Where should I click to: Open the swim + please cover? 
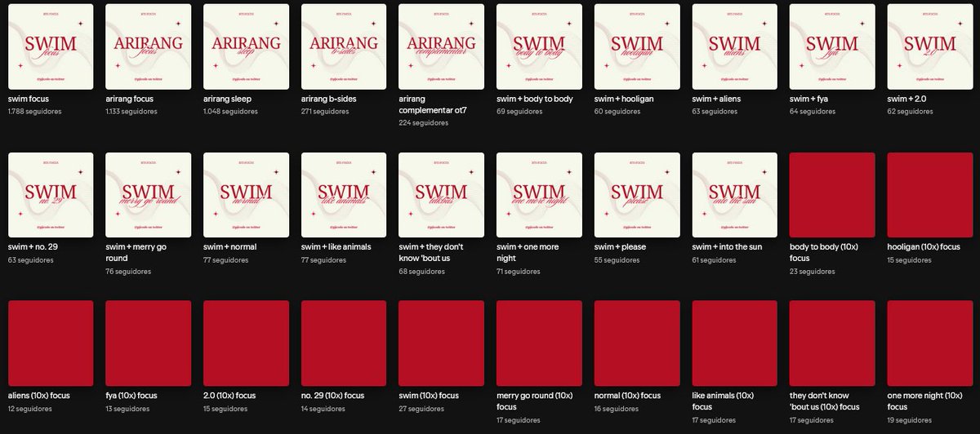(637, 195)
